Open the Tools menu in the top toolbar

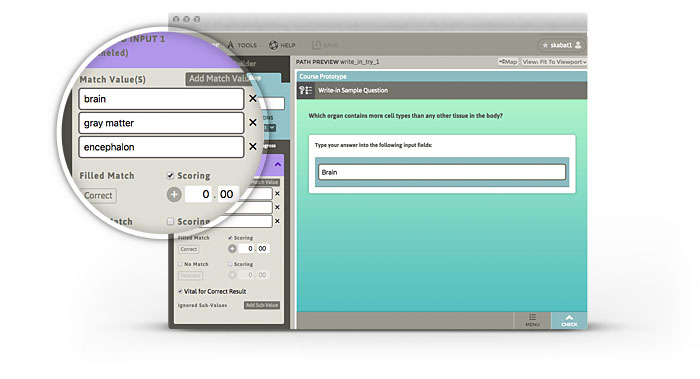coord(242,45)
